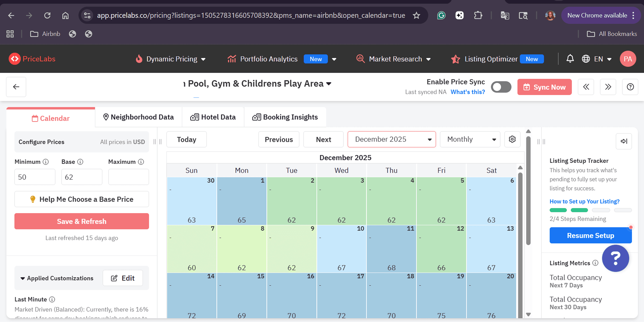Collapse the right side panel arrow icon
This screenshot has width=644, height=322.
pyautogui.click(x=624, y=141)
